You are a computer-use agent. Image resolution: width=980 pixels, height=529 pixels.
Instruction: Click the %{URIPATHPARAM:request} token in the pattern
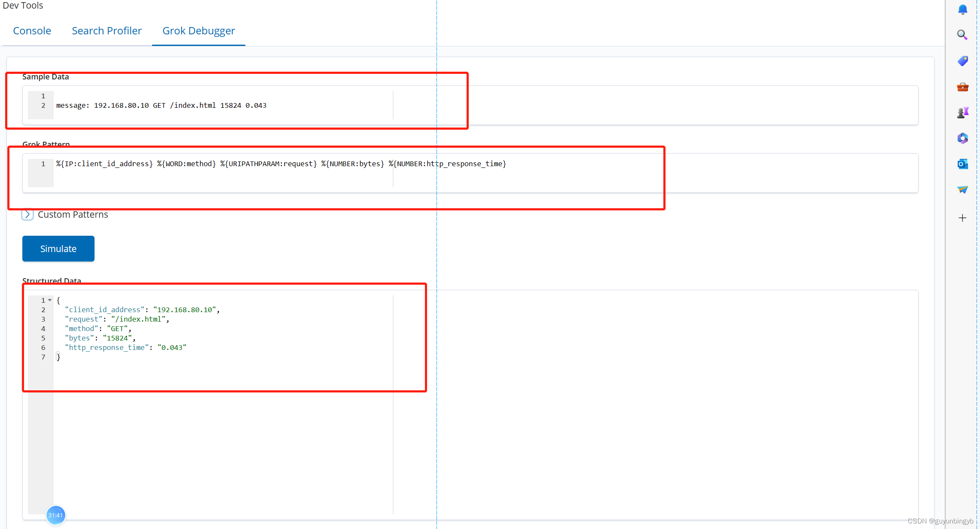pos(269,164)
